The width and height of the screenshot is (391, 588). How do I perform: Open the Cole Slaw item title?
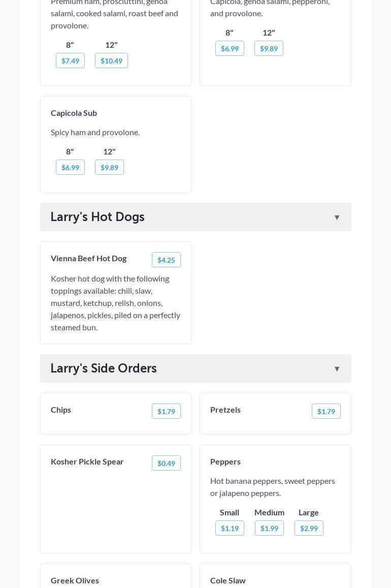(227, 580)
